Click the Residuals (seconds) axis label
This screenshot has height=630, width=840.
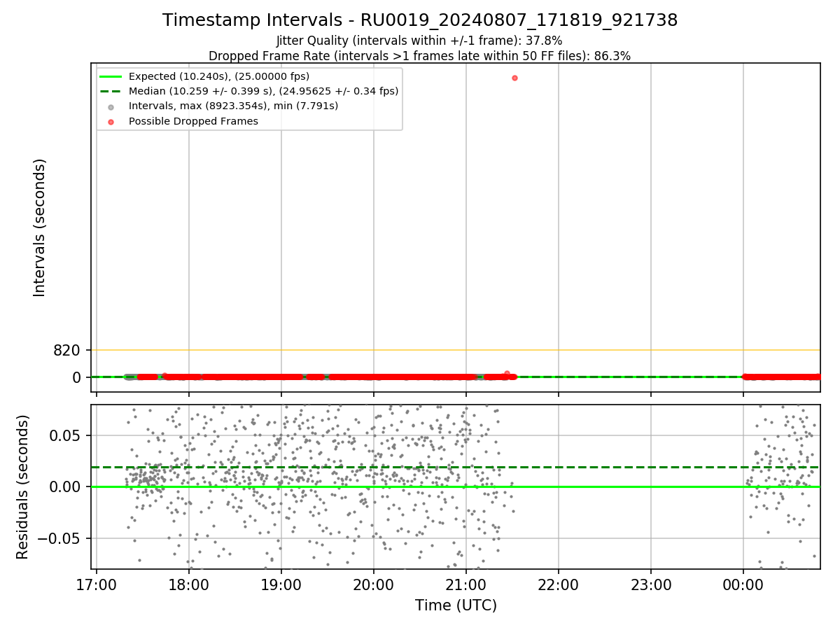click(x=23, y=487)
